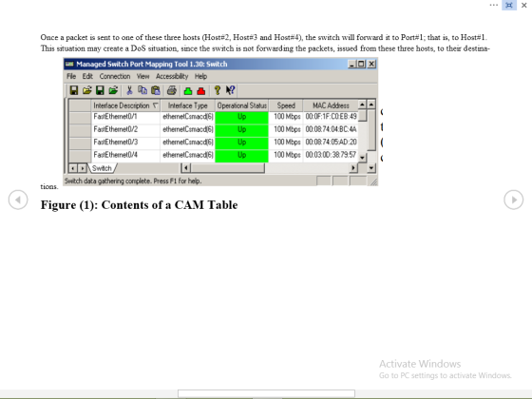
Task: Go to the previous image arrow
Action: [18, 199]
